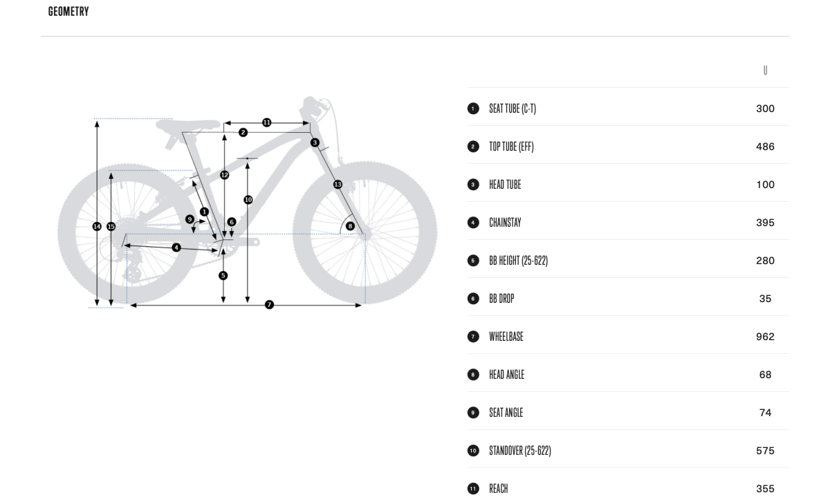Click the number 4 chainstay marker in the diagram

tap(176, 248)
